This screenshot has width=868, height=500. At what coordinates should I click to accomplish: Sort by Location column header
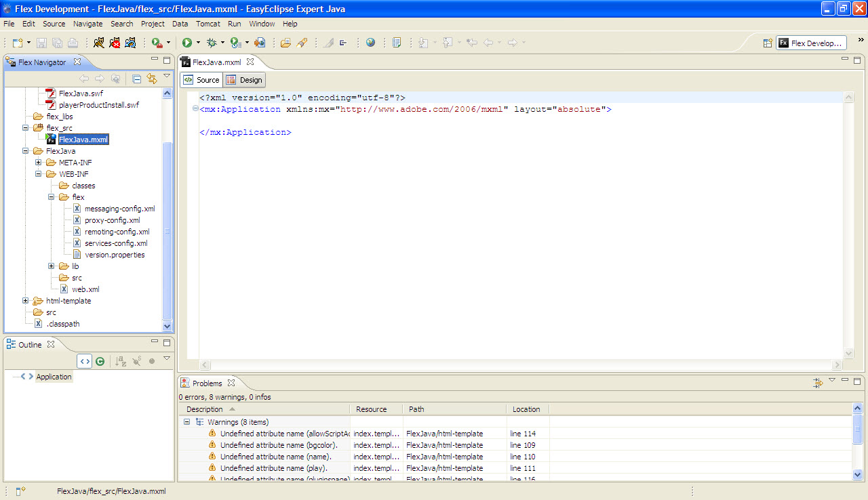click(x=528, y=409)
